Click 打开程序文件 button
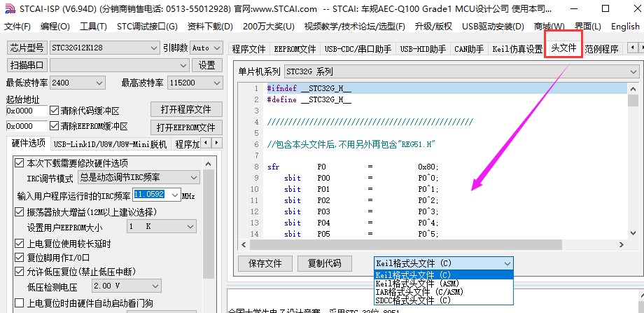 [186, 110]
